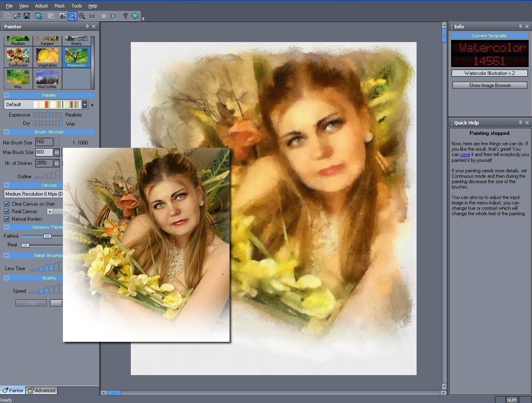Click the Show Image Browser button
The width and height of the screenshot is (532, 403).
pyautogui.click(x=490, y=85)
